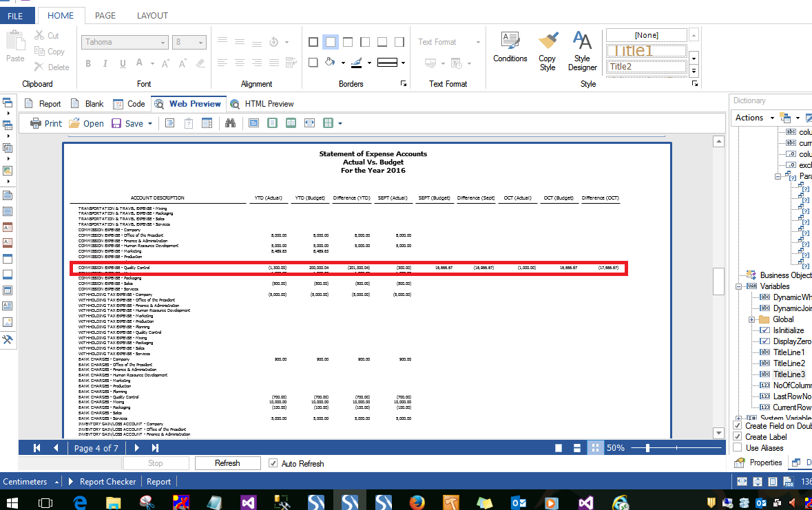Viewport: 812px width, 510px height.
Task: Click the Italic formatting button
Action: coord(105,63)
